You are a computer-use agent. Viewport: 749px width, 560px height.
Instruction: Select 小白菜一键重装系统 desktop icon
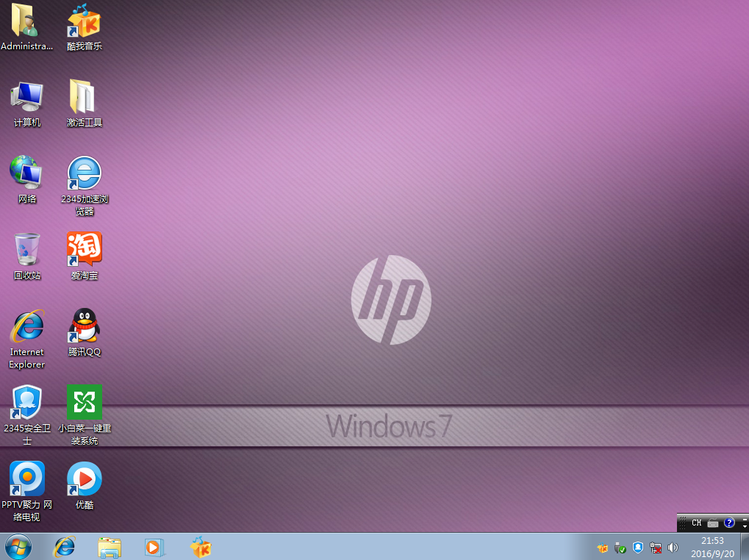pyautogui.click(x=85, y=415)
